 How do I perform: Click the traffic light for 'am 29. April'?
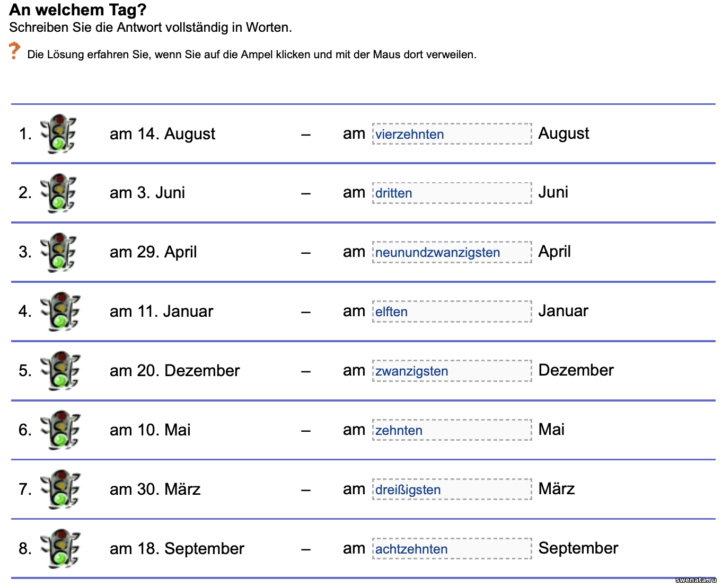point(59,253)
